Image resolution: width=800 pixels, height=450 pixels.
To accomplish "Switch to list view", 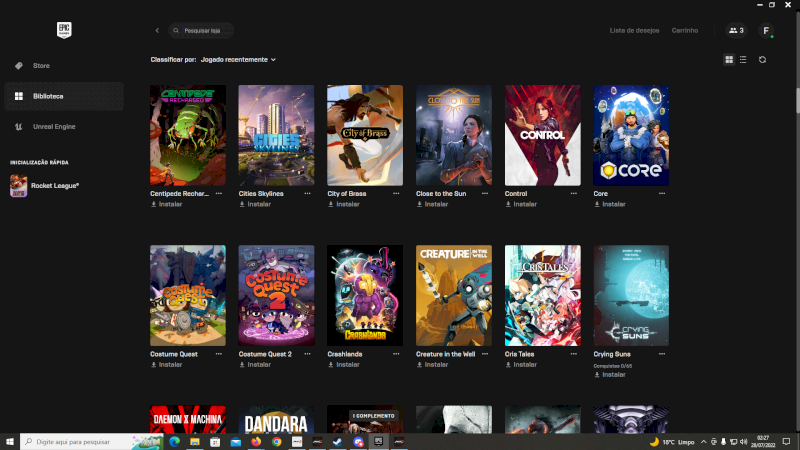I will point(742,60).
